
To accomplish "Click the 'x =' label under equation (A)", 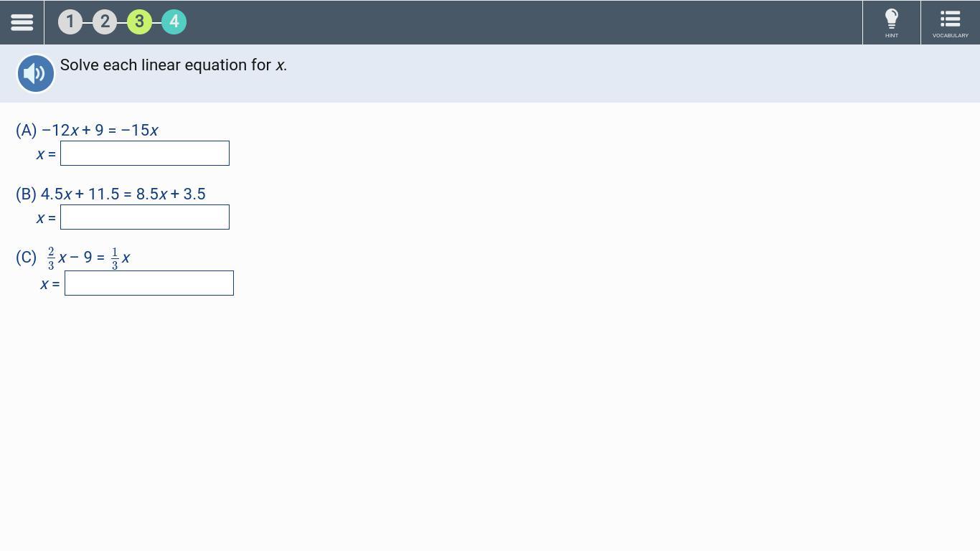I will pos(46,154).
